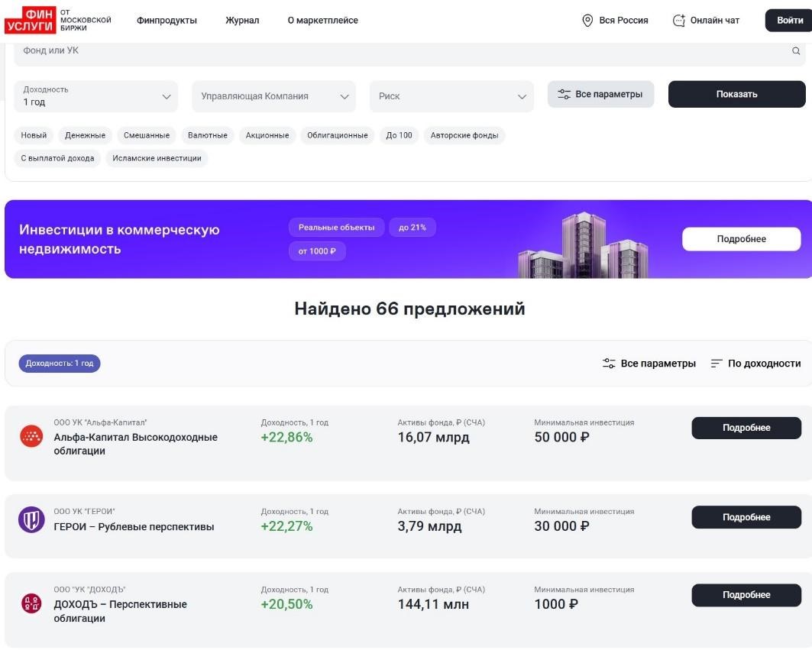Expand the Риск dropdown

point(451,95)
